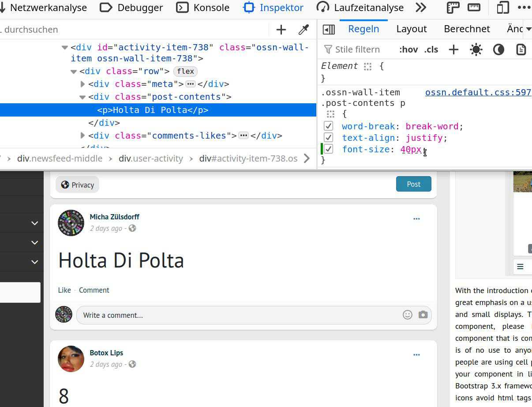Screen dimensions: 532x407
Task: Click the blue Post button
Action: (413, 184)
